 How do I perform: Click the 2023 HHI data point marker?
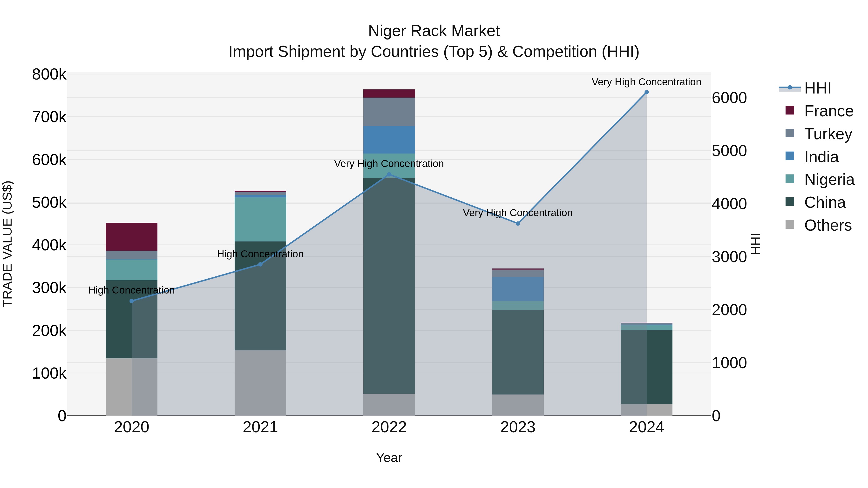(x=518, y=224)
